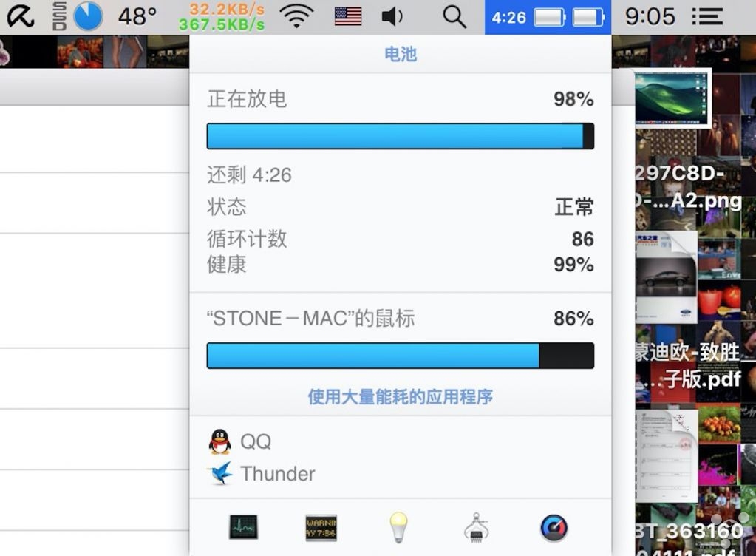The height and width of the screenshot is (556, 756).
Task: Open the volume speaker menu bar icon
Action: pyautogui.click(x=392, y=17)
